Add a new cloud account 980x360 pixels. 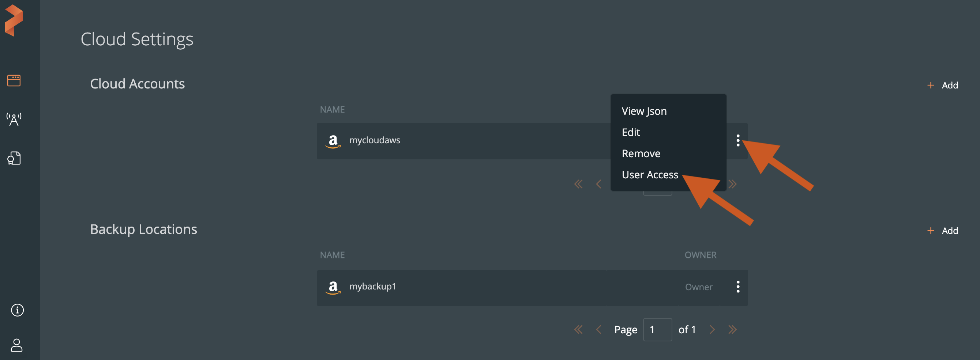[x=942, y=85]
